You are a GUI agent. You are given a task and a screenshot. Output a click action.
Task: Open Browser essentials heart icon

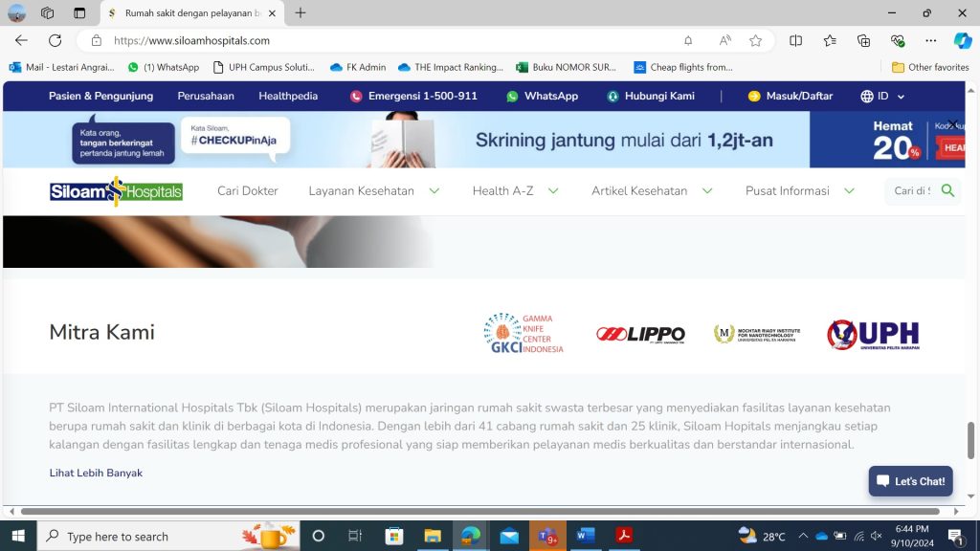tap(898, 40)
